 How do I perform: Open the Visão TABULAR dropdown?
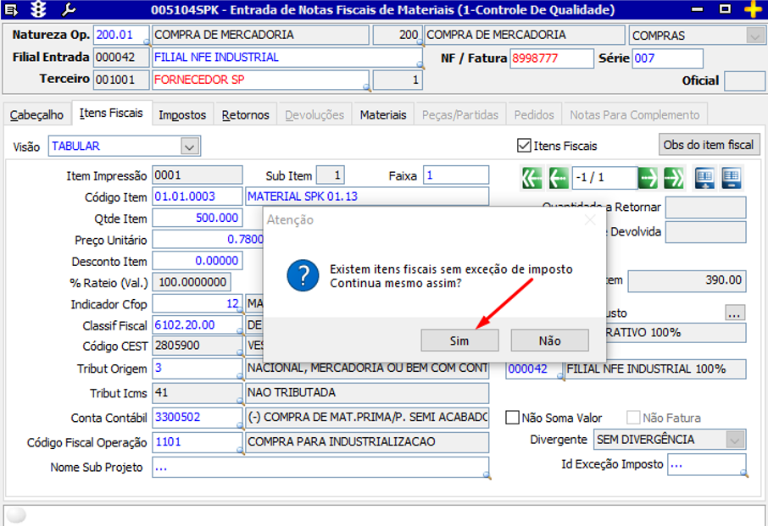pos(190,147)
